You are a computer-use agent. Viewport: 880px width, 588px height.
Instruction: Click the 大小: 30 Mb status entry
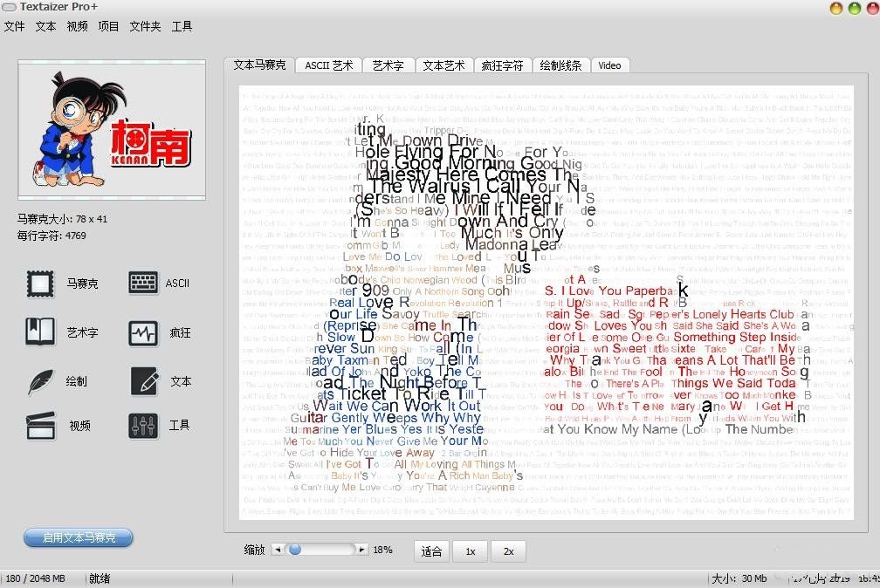739,578
